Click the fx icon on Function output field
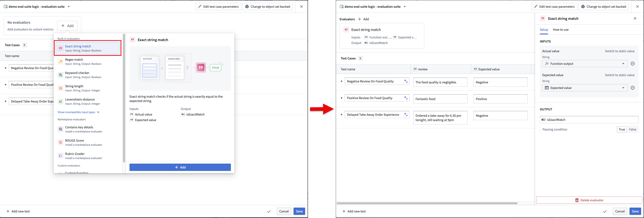The width and height of the screenshot is (644, 218). click(547, 63)
